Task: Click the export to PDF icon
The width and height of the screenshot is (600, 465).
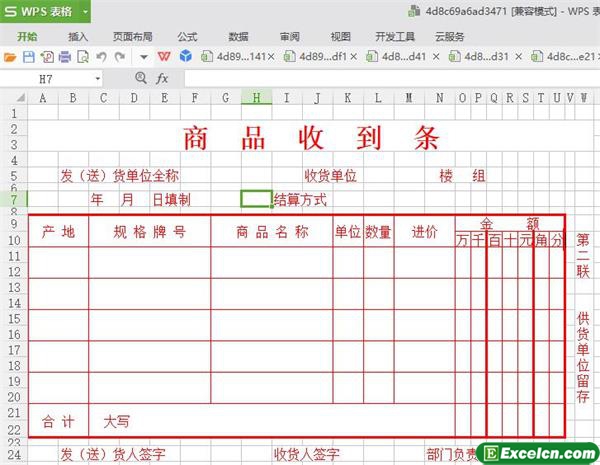Action: 47,57
